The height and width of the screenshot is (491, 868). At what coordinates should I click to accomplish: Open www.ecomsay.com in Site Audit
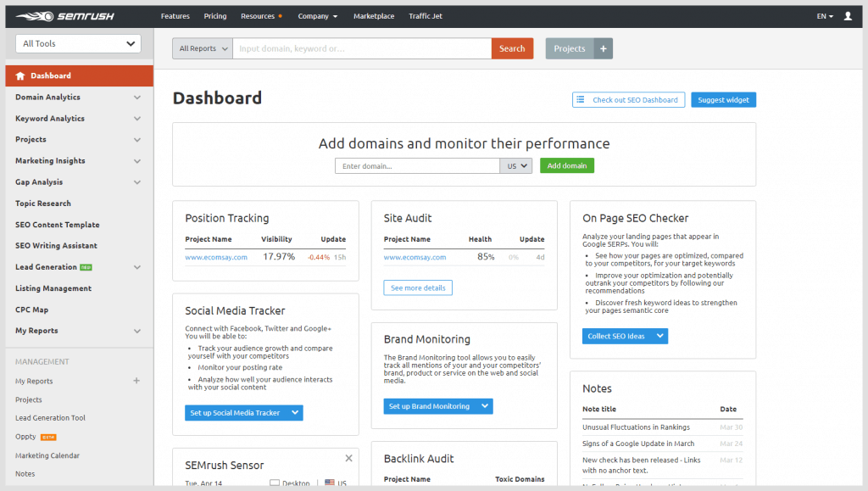415,258
